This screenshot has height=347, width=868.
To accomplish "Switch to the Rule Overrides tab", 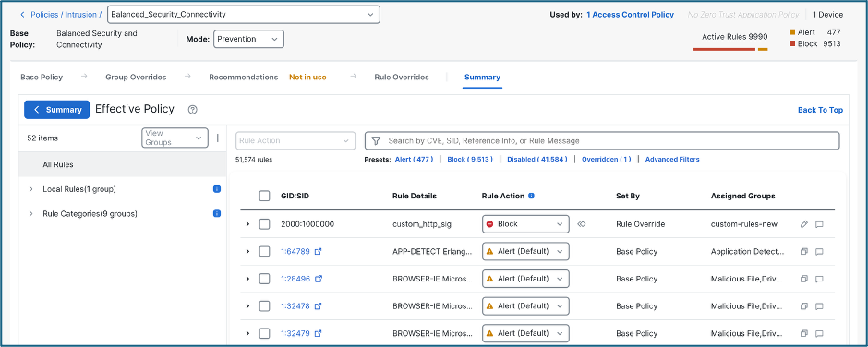I will pos(402,77).
